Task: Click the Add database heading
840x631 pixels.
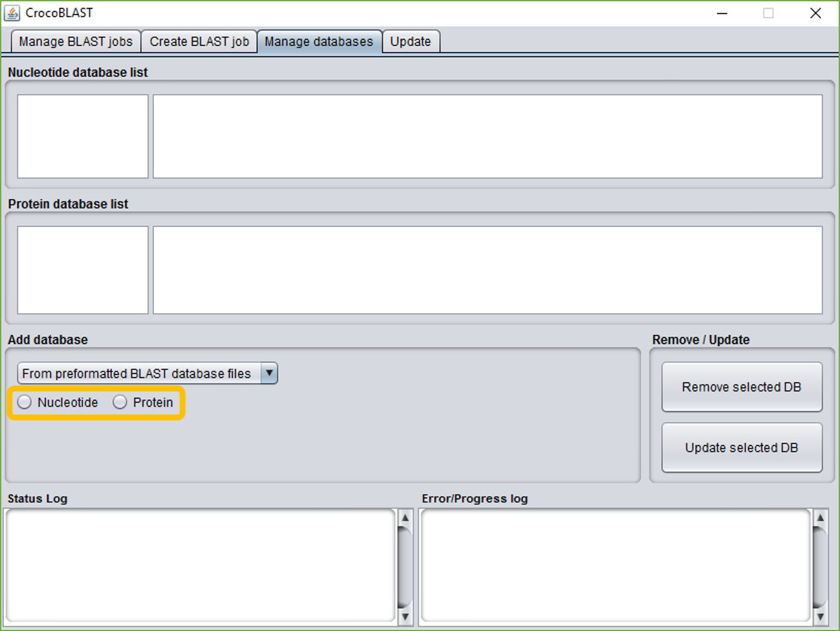Action: pyautogui.click(x=47, y=340)
